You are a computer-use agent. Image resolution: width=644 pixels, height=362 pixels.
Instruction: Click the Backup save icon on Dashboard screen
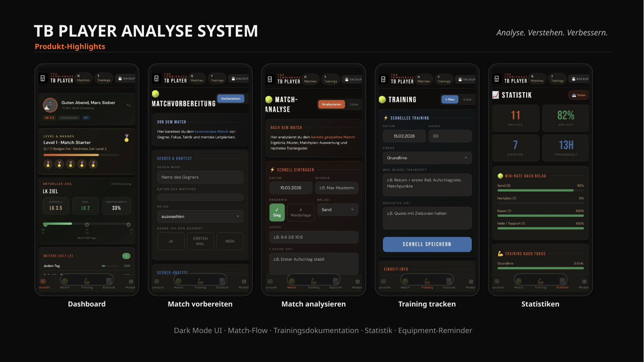[x=120, y=79]
